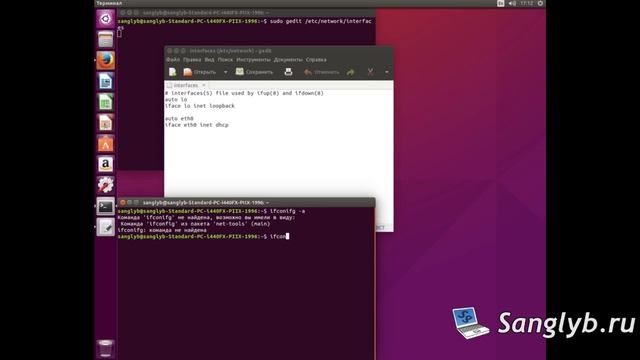Viewport: 640px width, 360px height.
Task: Open the Files manager in the launcher
Action: coord(105,40)
